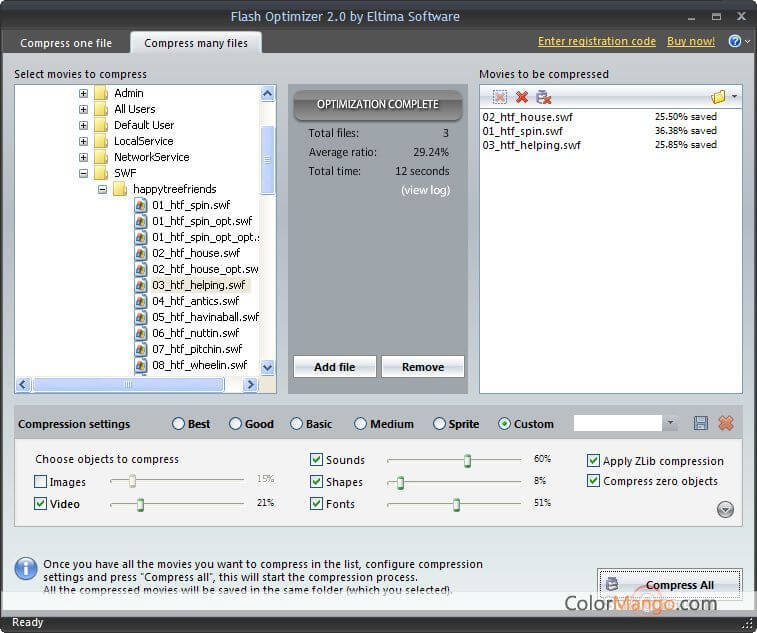This screenshot has width=757, height=633.
Task: Uncheck Apply ZLib compression
Action: click(593, 461)
